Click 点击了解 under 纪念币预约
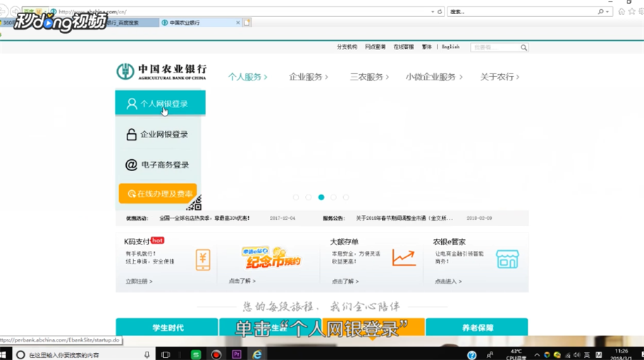The height and width of the screenshot is (360, 644). click(242, 281)
